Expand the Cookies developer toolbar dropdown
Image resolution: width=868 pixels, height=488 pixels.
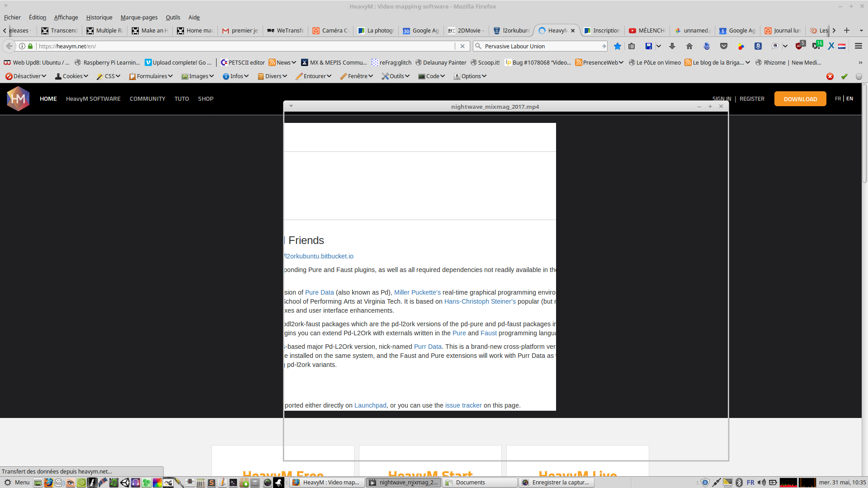click(x=72, y=76)
